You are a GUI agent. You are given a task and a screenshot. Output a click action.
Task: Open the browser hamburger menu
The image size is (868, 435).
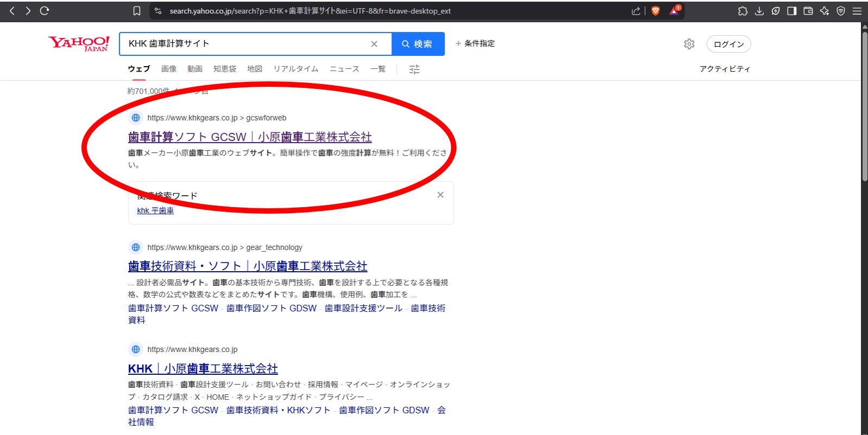(857, 11)
